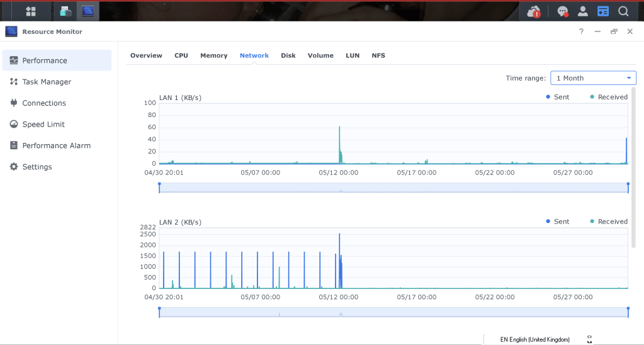Click the LAN 2 sent peak near 05/12
This screenshot has height=345, width=644.
pos(339,261)
